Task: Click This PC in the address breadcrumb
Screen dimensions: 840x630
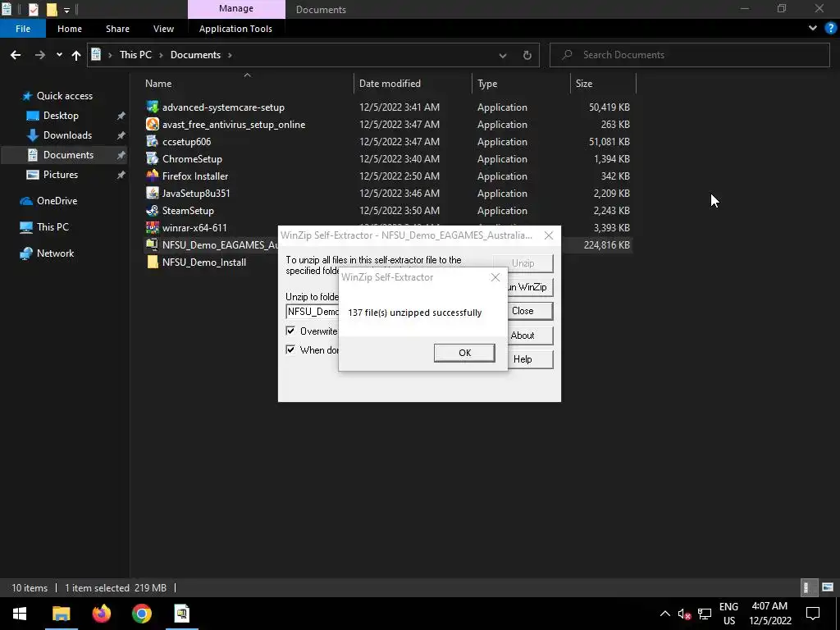Action: 135,55
